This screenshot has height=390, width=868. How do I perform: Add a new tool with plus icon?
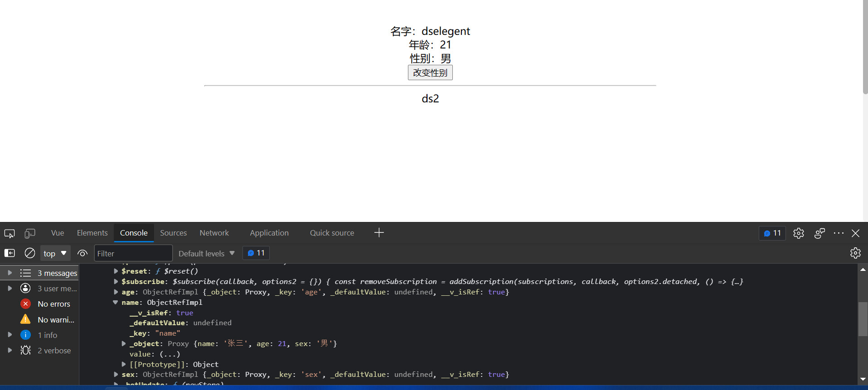pos(379,233)
